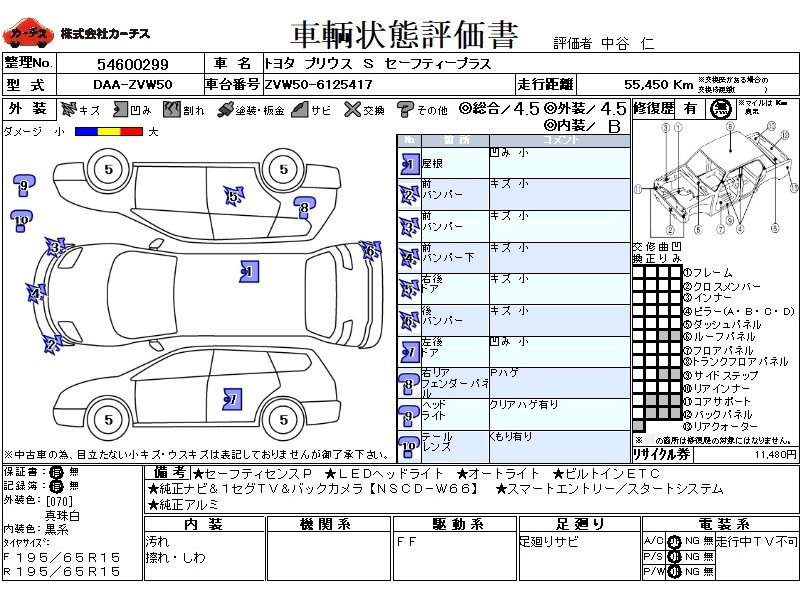Click scratch marker 3 on the front bumper diagram
The width and height of the screenshot is (800, 600).
[55, 247]
